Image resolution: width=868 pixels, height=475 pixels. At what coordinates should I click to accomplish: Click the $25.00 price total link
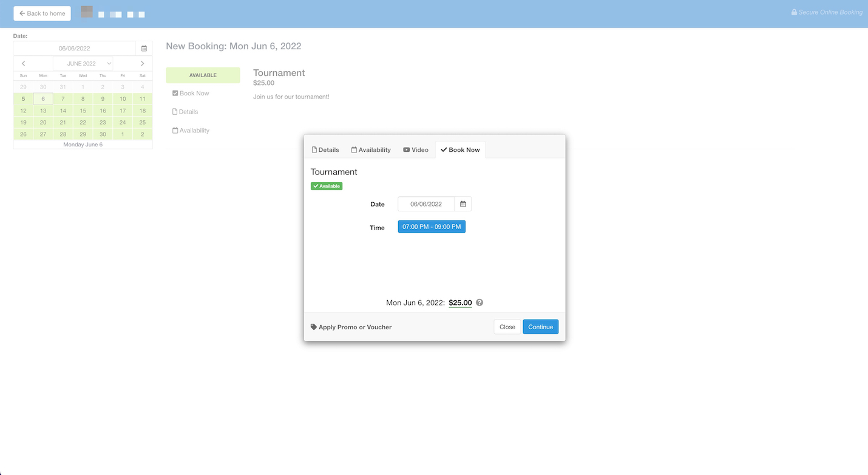pos(460,302)
